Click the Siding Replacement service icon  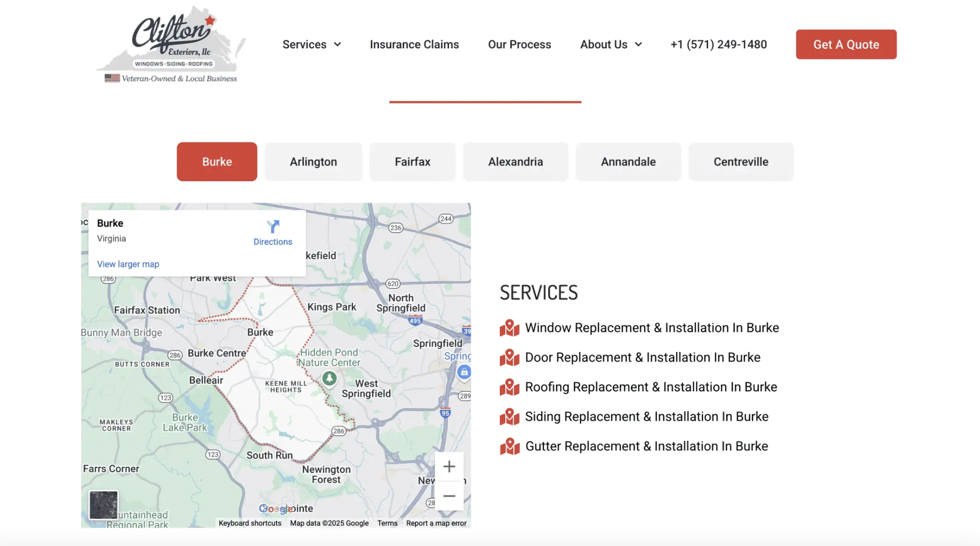click(509, 417)
